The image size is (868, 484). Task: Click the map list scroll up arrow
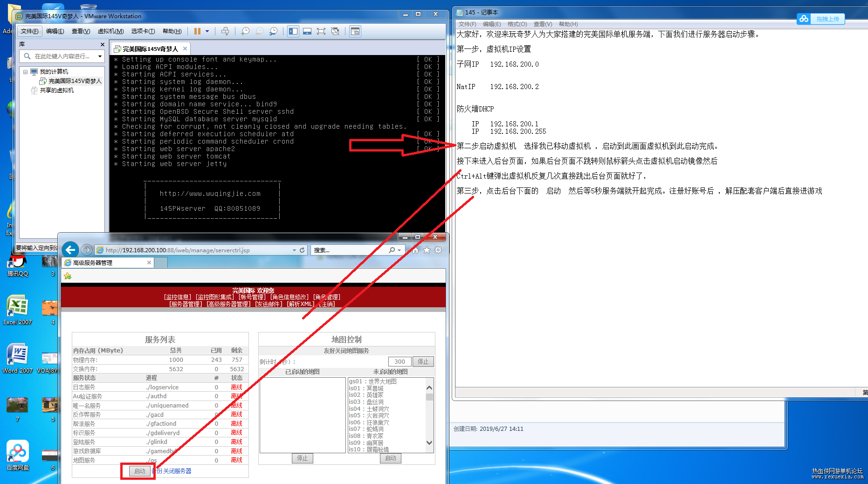coord(429,387)
